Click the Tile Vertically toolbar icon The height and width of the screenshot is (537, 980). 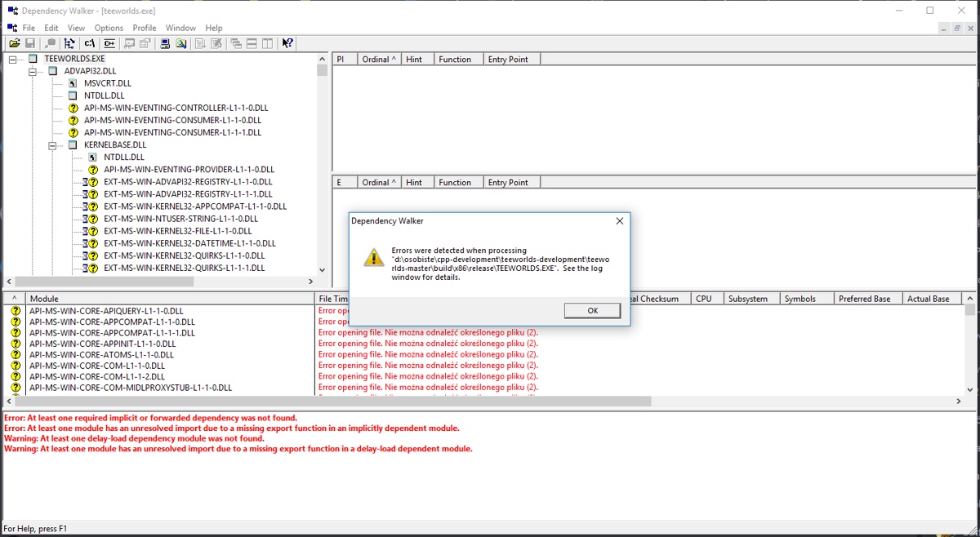(267, 43)
